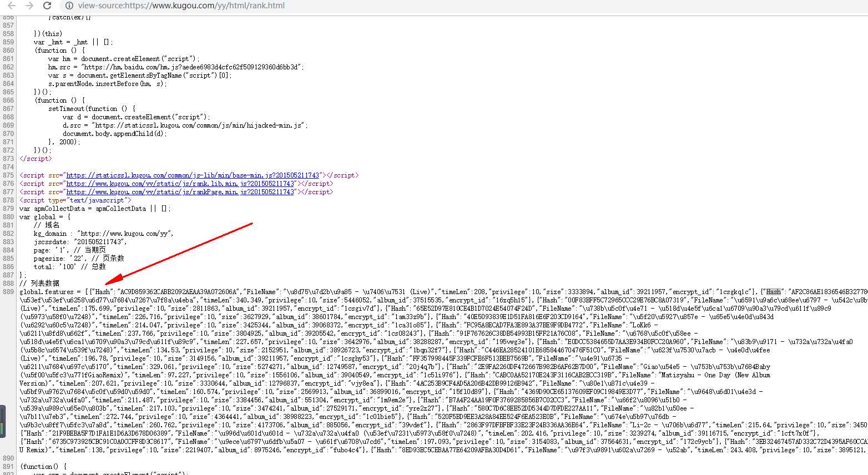Viewport: 868px width, 475px height.
Task: Click the hm.baidu.com hm.src line
Action: pos(176,67)
